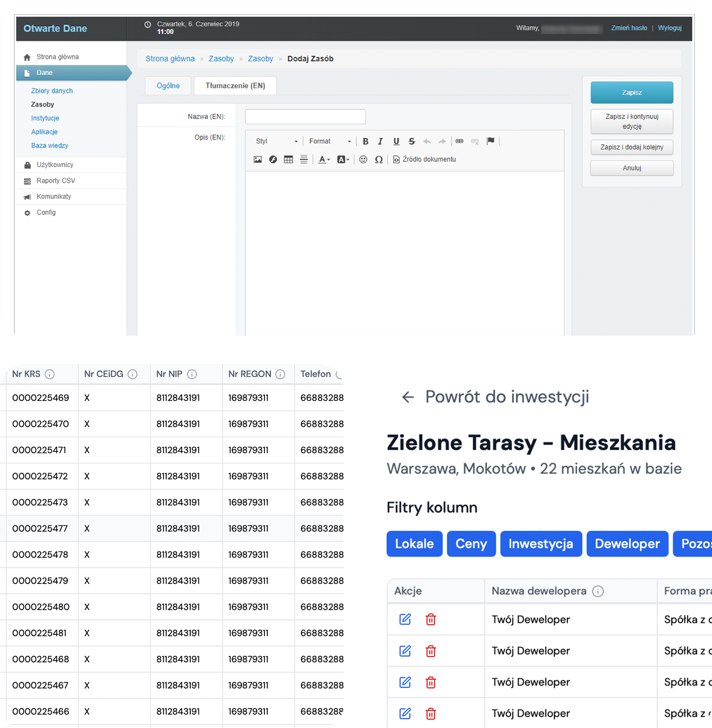Click the Nazwa (EN) input field
Viewport: 712px width, 728px height.
pyautogui.click(x=305, y=117)
